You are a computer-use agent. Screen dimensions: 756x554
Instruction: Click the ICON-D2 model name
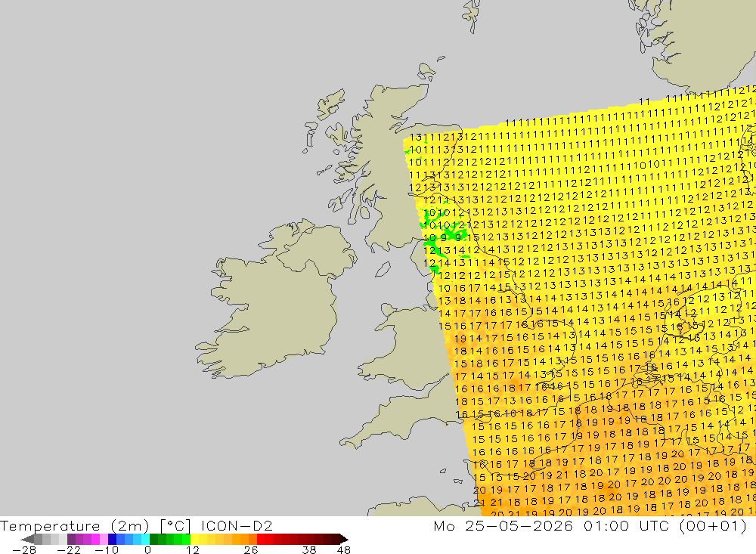coord(237,525)
